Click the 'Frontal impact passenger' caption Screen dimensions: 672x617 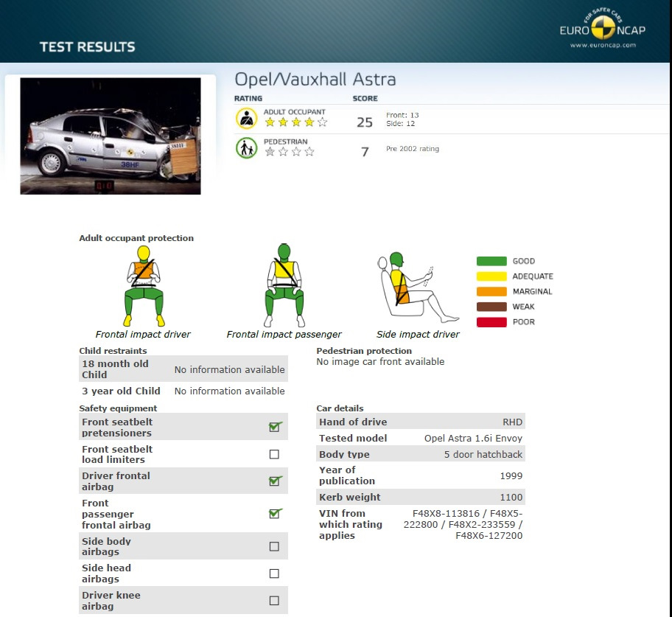pyautogui.click(x=284, y=335)
